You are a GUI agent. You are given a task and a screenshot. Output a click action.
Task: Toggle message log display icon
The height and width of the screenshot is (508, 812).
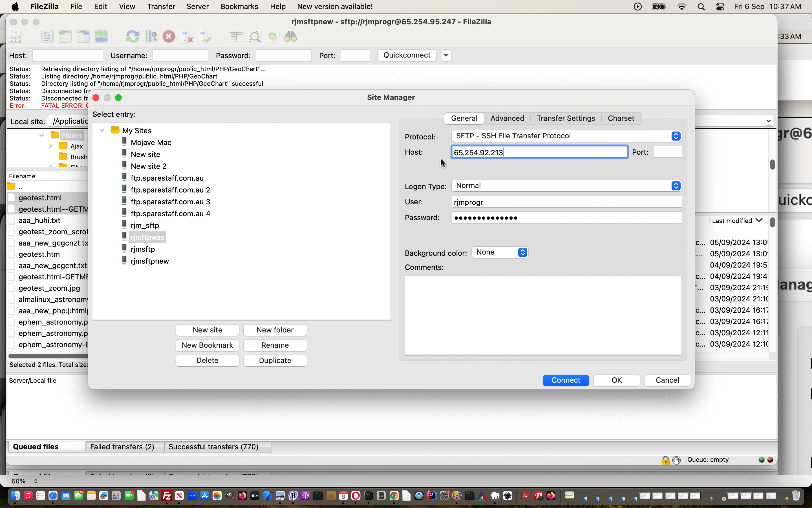click(47, 37)
